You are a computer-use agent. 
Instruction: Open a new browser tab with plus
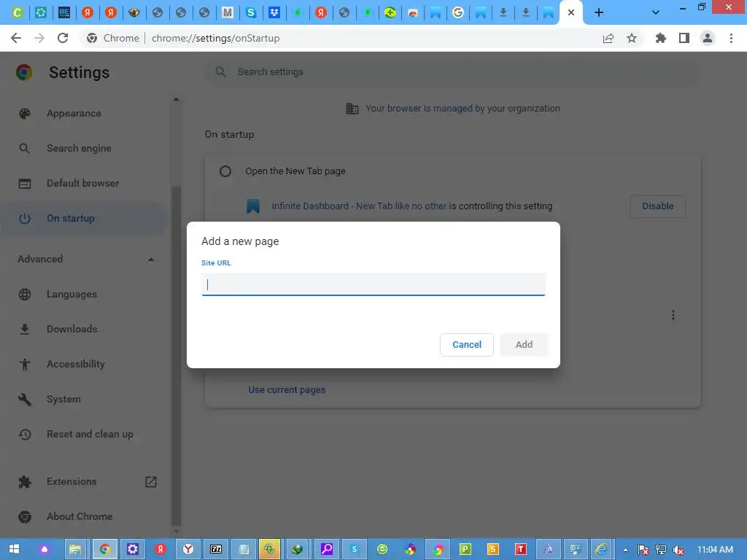(x=599, y=13)
